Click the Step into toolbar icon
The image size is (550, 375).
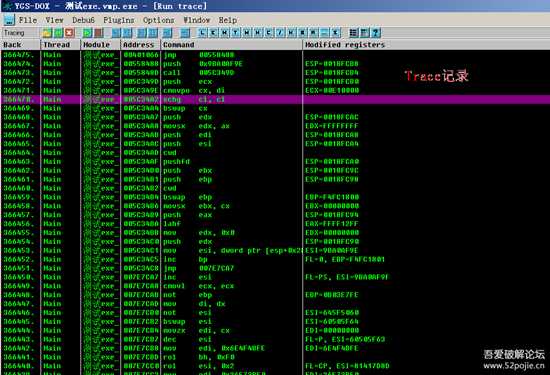(x=116, y=33)
